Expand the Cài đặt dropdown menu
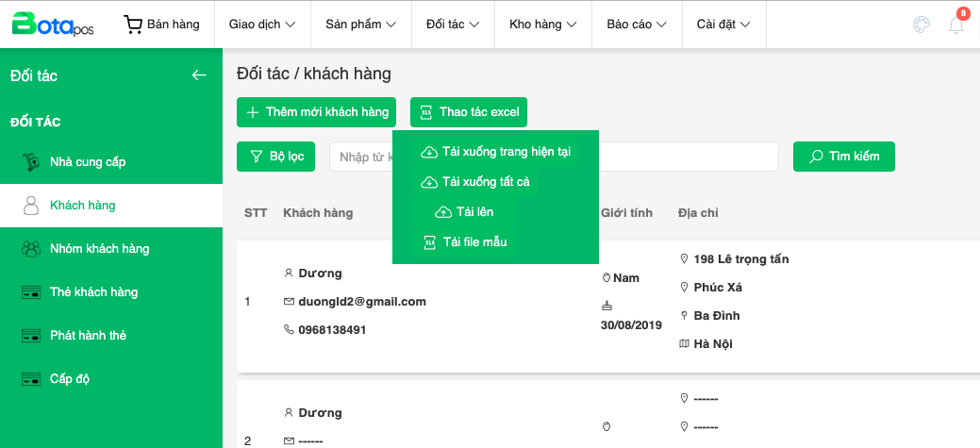Viewport: 980px width, 448px height. point(723,25)
